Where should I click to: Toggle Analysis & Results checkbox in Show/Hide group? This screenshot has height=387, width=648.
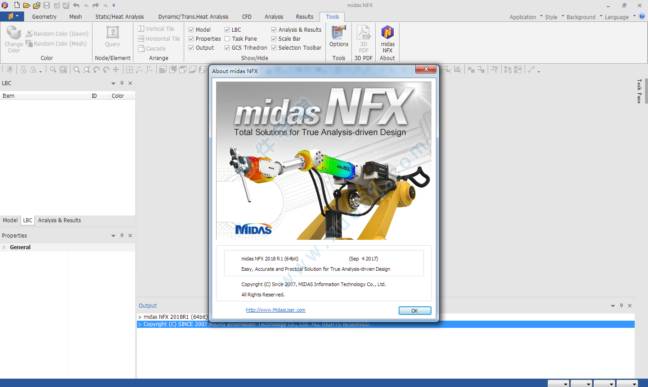(274, 30)
